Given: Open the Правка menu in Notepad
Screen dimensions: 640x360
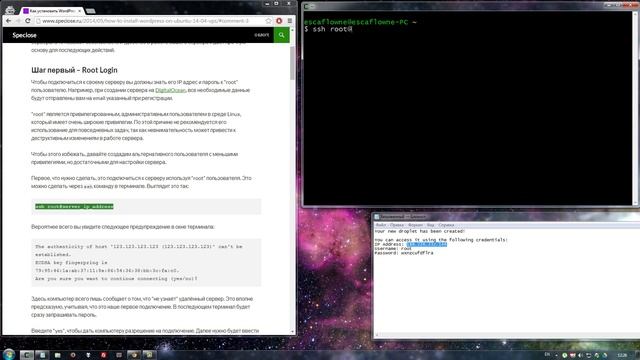Looking at the screenshot, I should tap(397, 225).
